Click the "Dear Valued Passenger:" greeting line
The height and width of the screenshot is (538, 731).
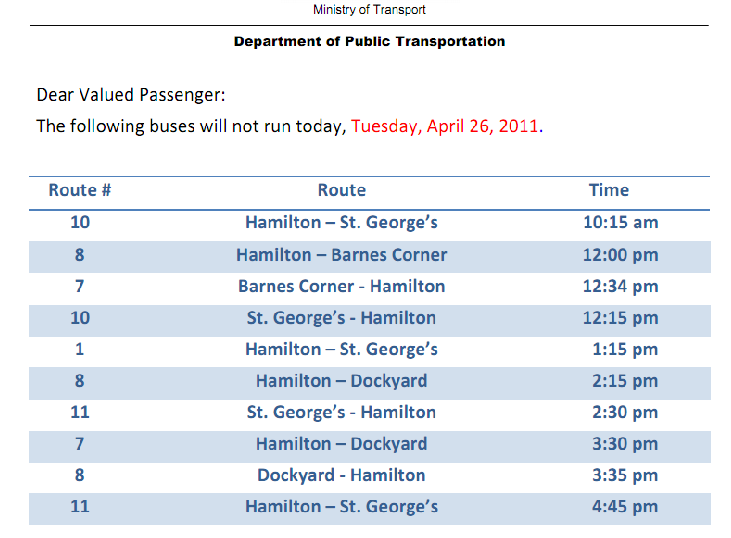131,95
